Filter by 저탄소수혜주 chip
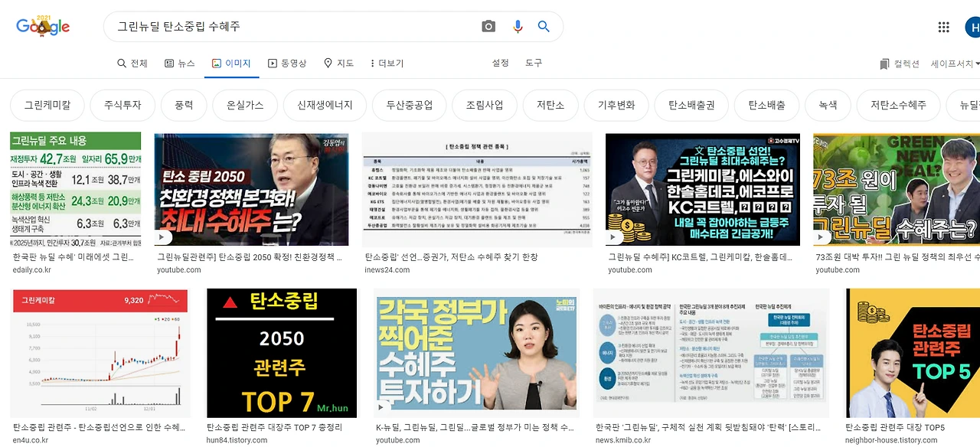 pos(898,105)
